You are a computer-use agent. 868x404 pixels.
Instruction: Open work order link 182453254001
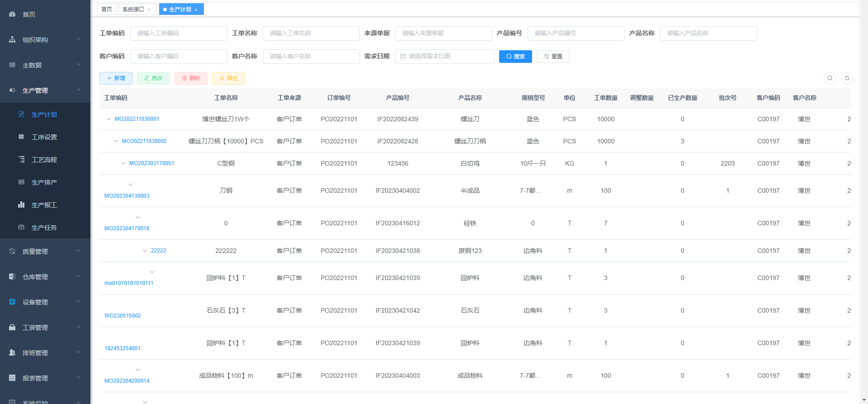tap(123, 348)
